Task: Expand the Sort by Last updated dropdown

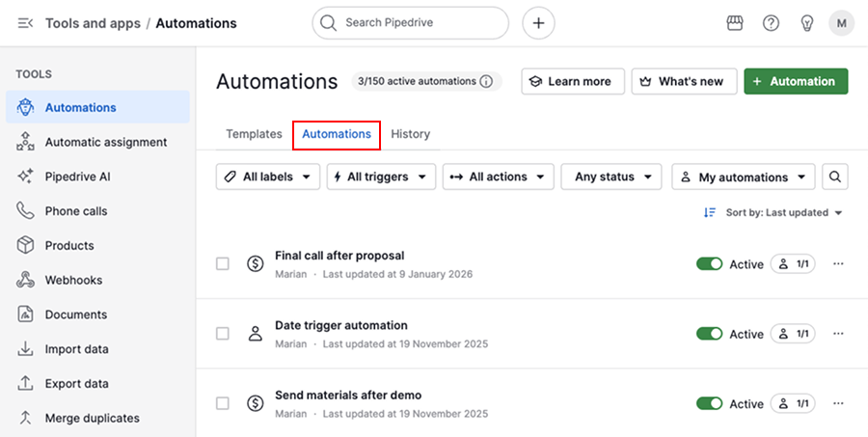Action: (x=774, y=212)
